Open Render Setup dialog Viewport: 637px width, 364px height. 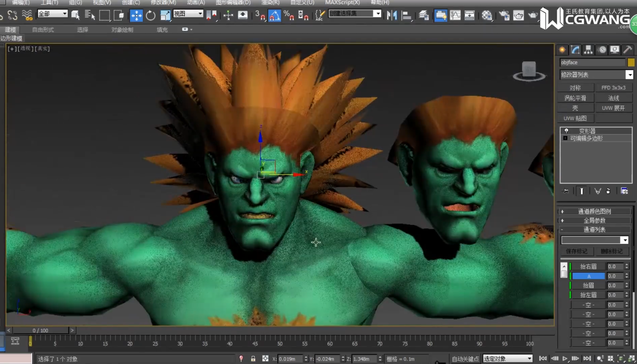pos(504,15)
